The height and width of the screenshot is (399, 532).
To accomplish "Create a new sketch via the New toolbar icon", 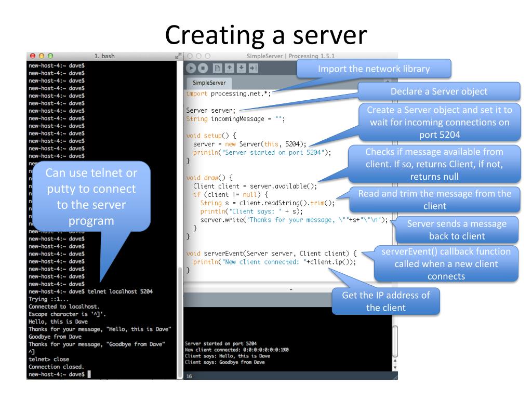I will 218,68.
